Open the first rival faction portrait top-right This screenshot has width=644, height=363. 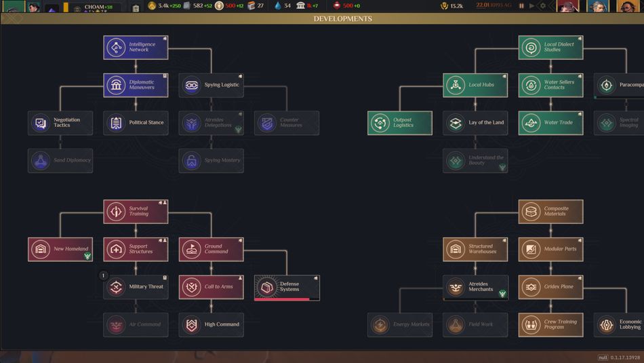567,6
